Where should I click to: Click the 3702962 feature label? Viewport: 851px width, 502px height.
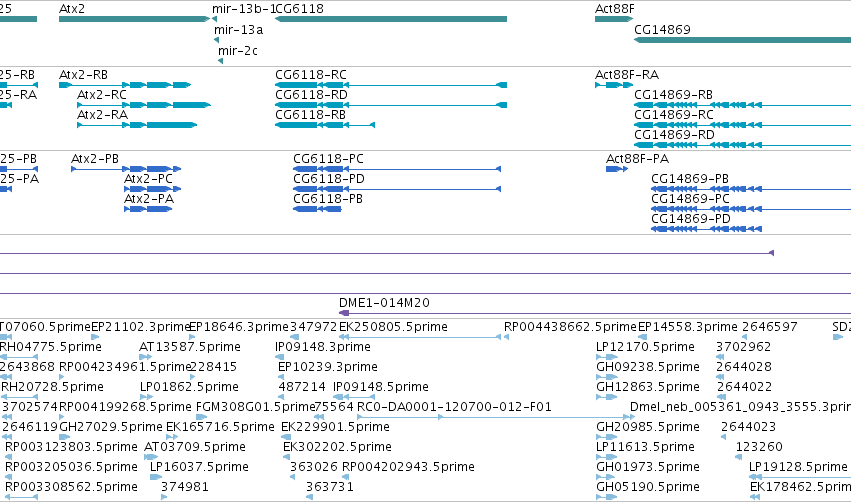coord(744,347)
